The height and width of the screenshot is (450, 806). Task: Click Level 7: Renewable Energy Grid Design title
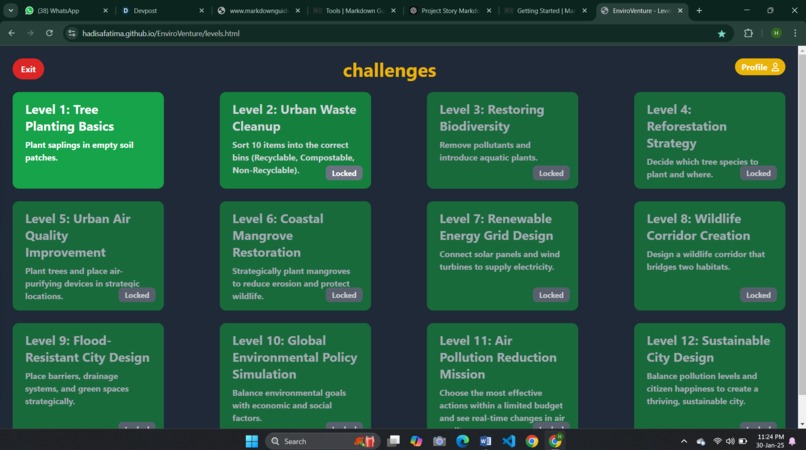(x=496, y=227)
